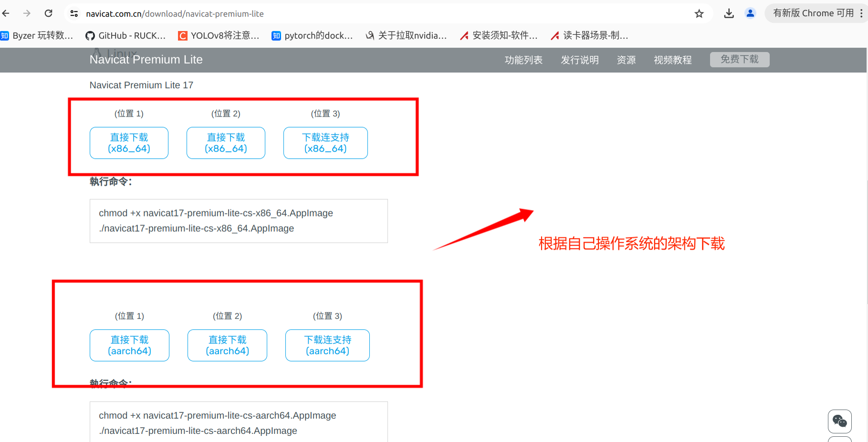Click the page vertical scrollbar
This screenshot has width=868, height=442.
[867, 243]
